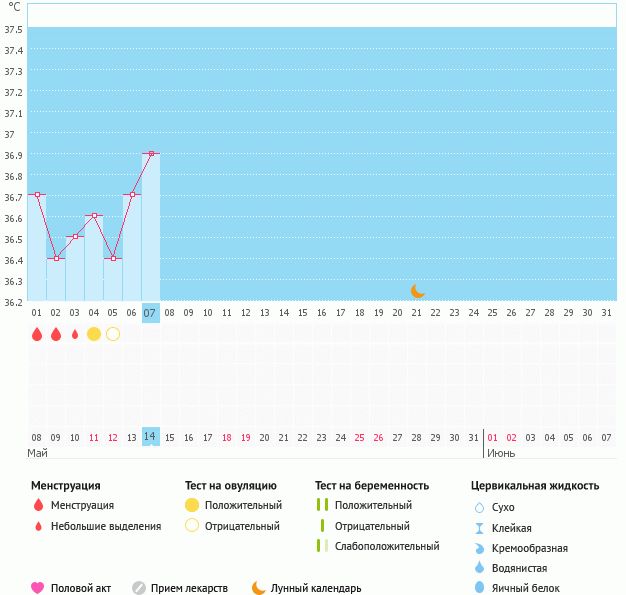Click the pink heart Половой акт icon

click(38, 588)
